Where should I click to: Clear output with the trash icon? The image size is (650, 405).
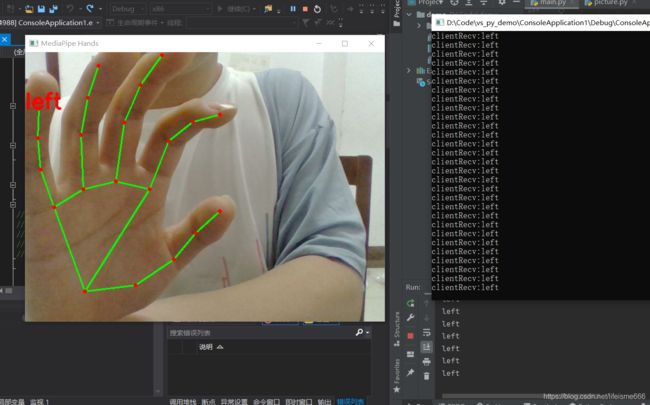426,376
